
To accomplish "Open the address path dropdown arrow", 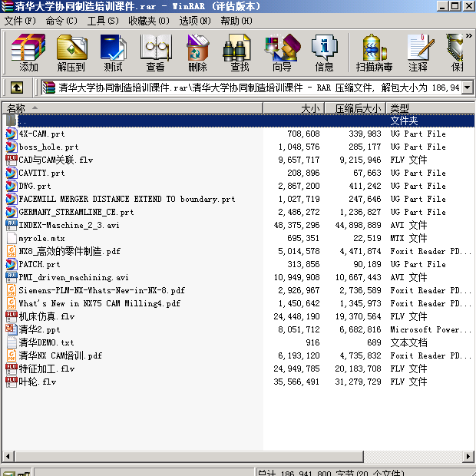I will point(468,88).
